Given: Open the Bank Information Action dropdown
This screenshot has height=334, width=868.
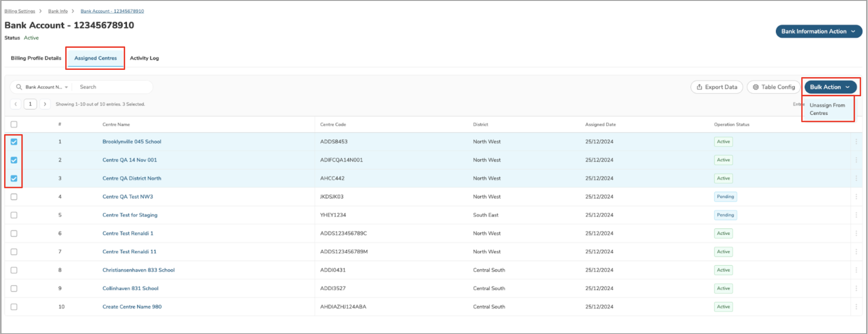Looking at the screenshot, I should point(818,32).
